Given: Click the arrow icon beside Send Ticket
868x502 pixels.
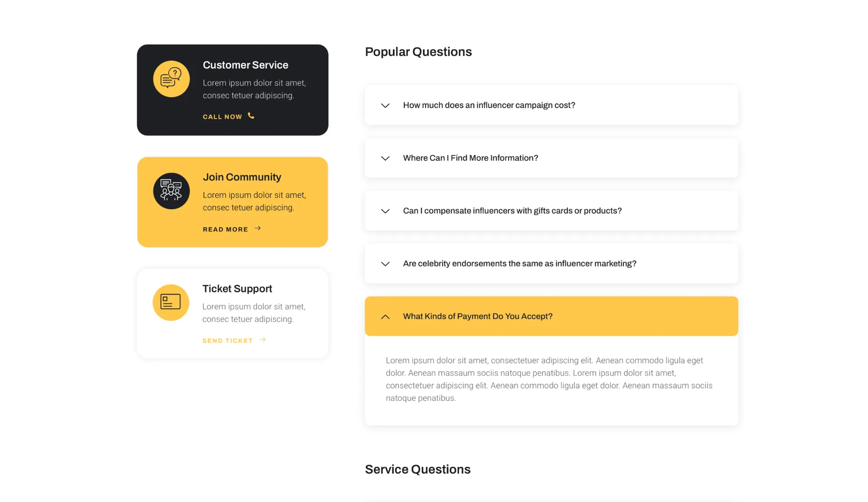Looking at the screenshot, I should click(x=263, y=340).
